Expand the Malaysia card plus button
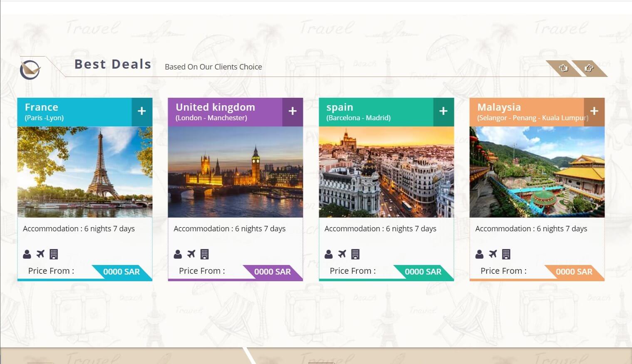 point(594,111)
